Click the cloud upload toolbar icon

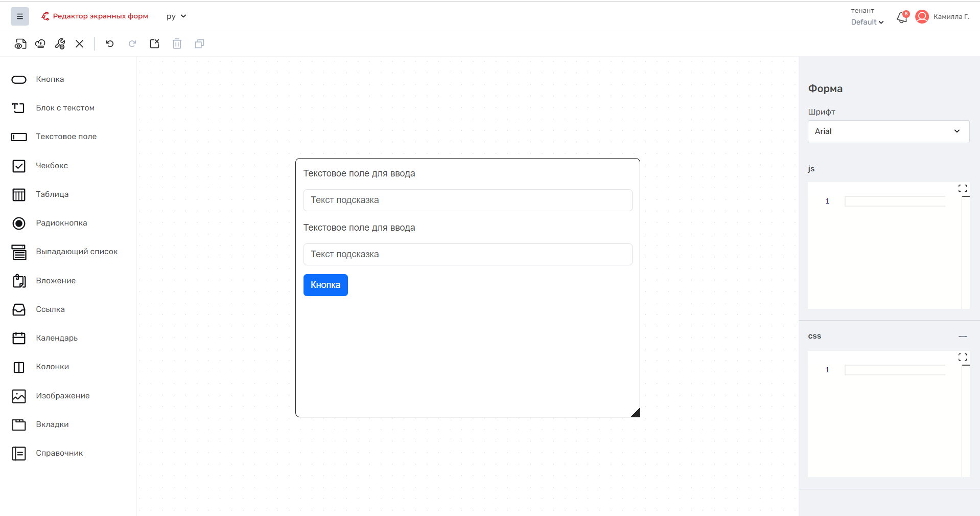(40, 44)
